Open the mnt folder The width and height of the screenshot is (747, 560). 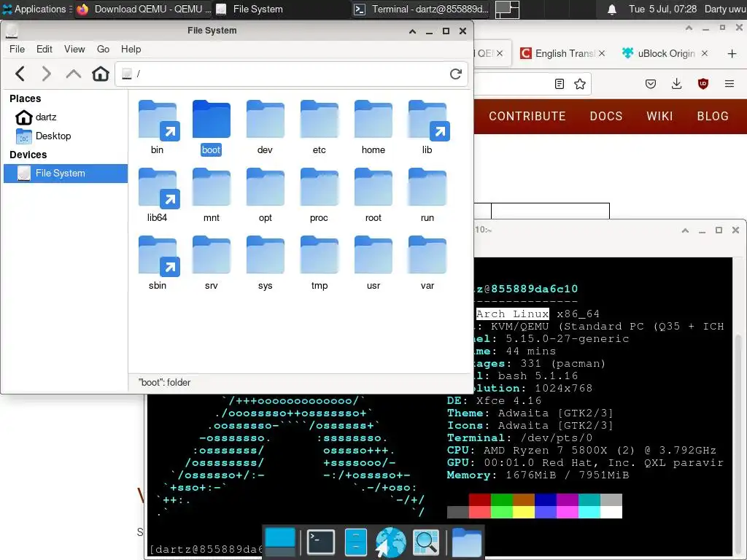tap(212, 195)
